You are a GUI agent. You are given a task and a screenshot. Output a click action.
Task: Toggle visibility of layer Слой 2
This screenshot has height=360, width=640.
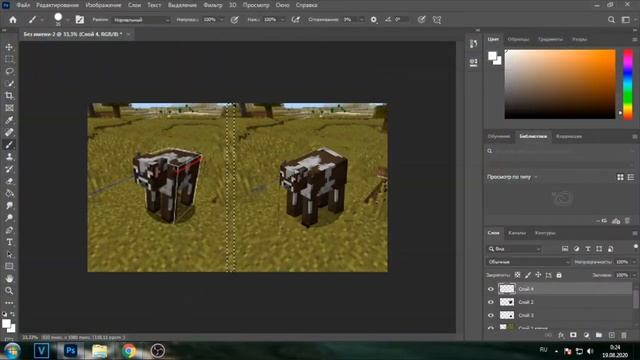tap(491, 302)
